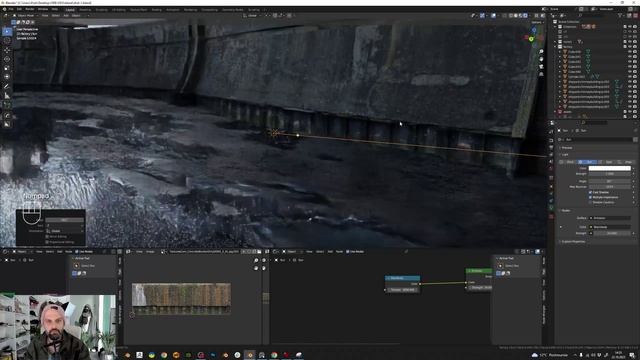Open the File menu

(x=11, y=9)
